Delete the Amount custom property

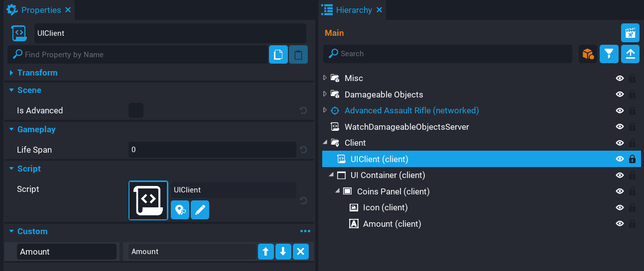[300, 252]
